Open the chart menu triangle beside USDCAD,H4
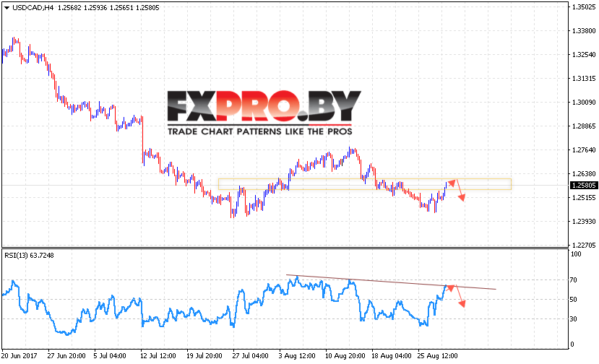599x364 pixels. (x=7, y=8)
